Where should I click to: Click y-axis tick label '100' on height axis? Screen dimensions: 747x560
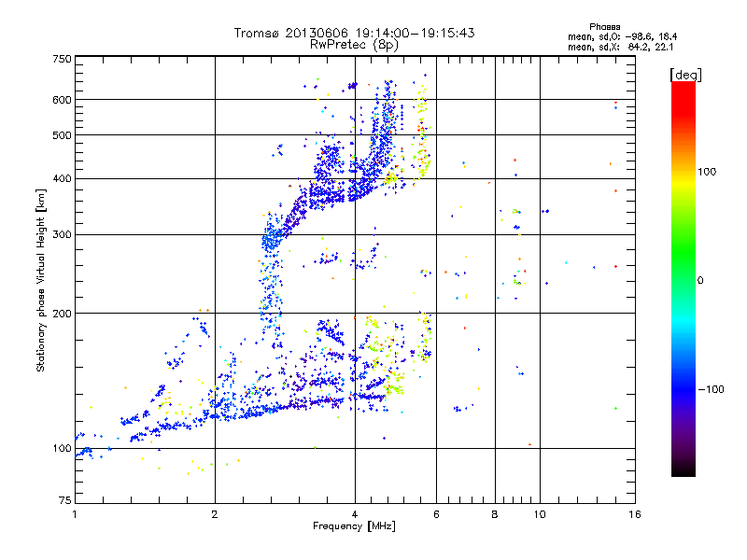point(62,448)
